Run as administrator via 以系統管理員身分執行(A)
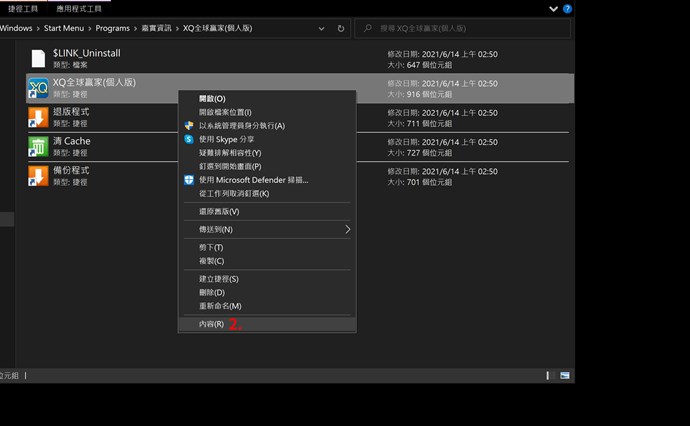This screenshot has width=690, height=426. tap(241, 126)
